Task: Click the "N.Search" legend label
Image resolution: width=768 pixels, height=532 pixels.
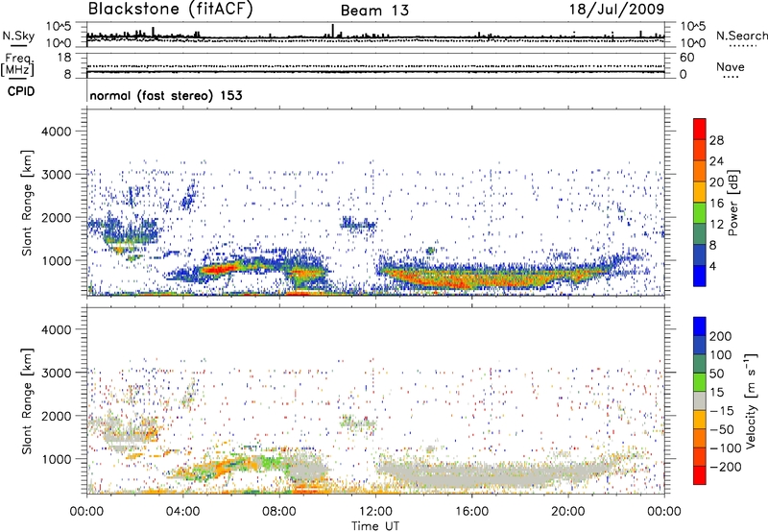Action: [741, 36]
